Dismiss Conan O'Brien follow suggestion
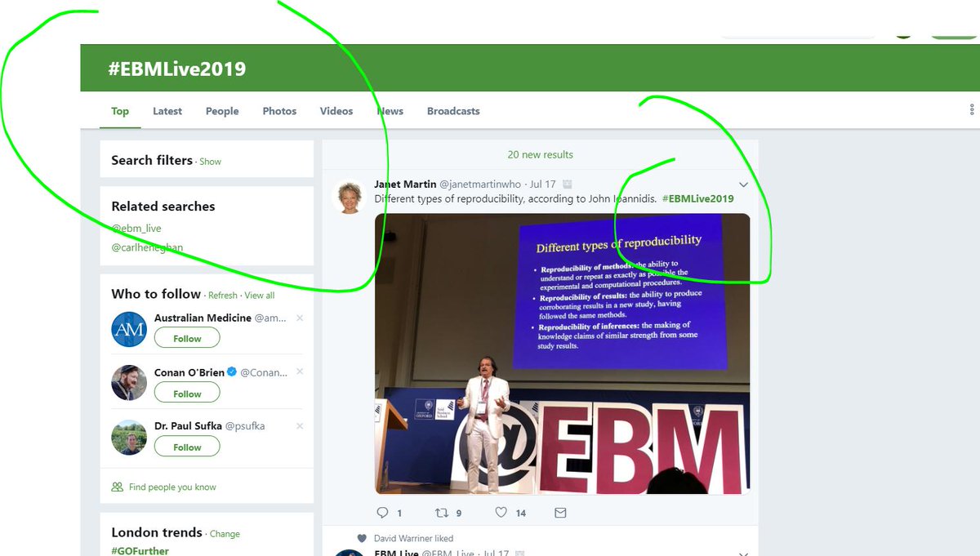Viewport: 980px width, 556px height. click(x=300, y=371)
